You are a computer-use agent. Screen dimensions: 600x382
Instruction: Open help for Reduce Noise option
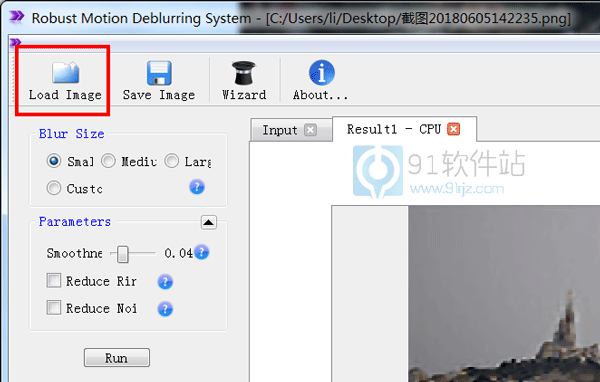[x=165, y=309]
